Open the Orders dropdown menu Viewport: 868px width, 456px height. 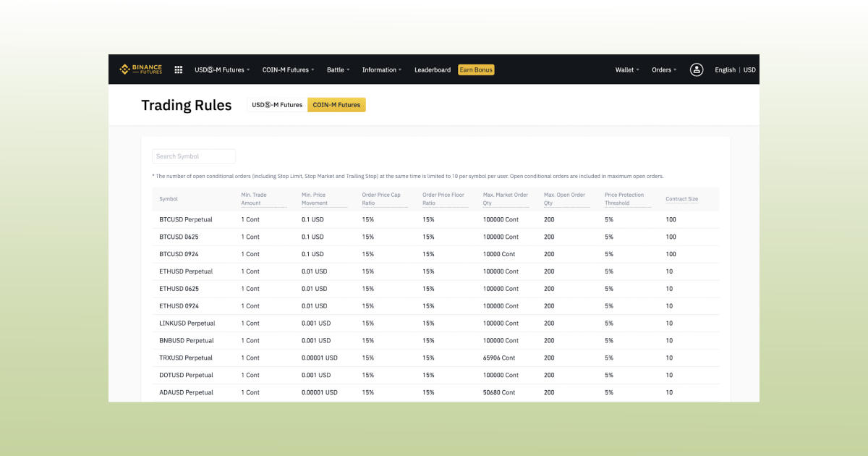coord(663,69)
